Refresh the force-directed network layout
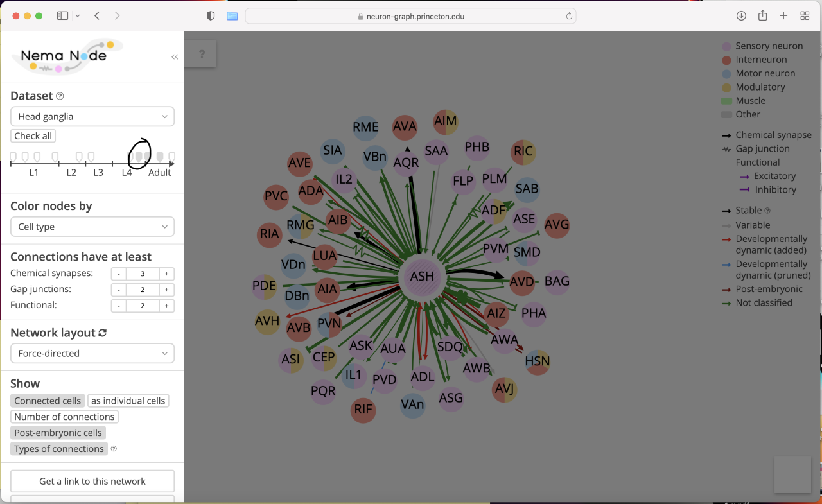Screen dimensions: 822x504 tap(103, 333)
